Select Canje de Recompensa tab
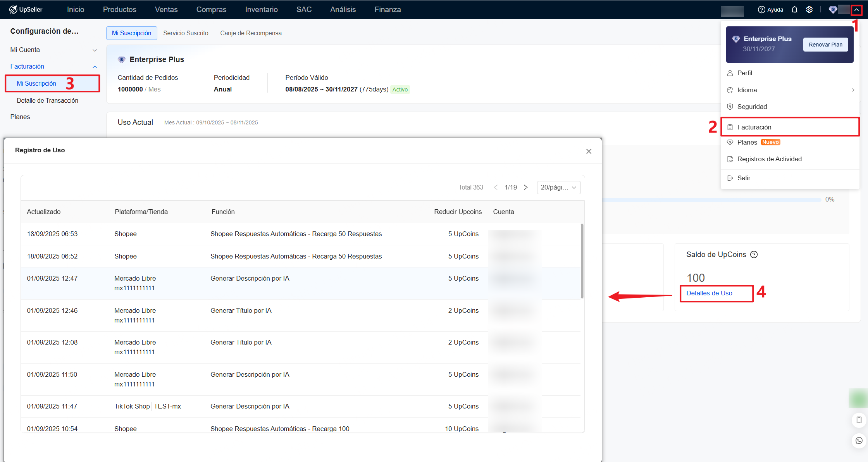The height and width of the screenshot is (462, 868). [251, 33]
